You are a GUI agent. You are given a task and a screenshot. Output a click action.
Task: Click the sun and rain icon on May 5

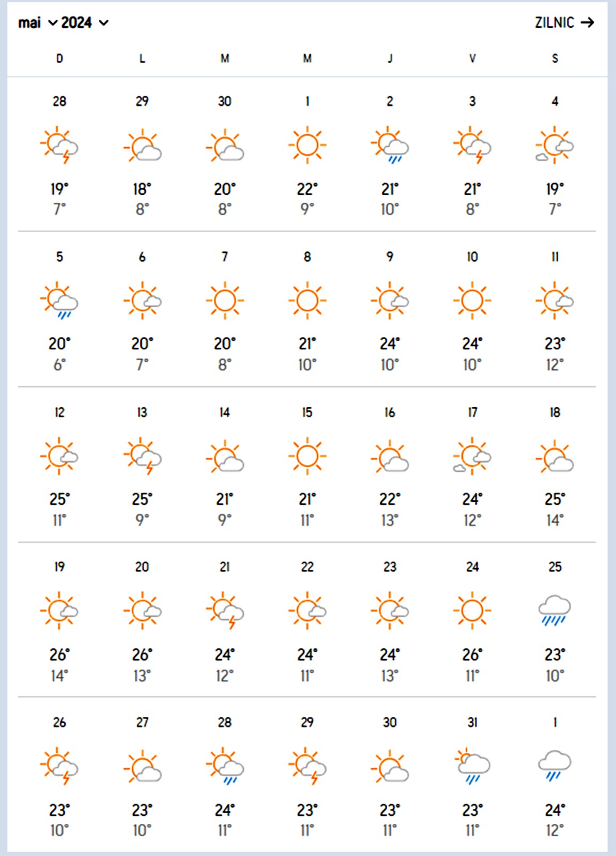pos(59,301)
